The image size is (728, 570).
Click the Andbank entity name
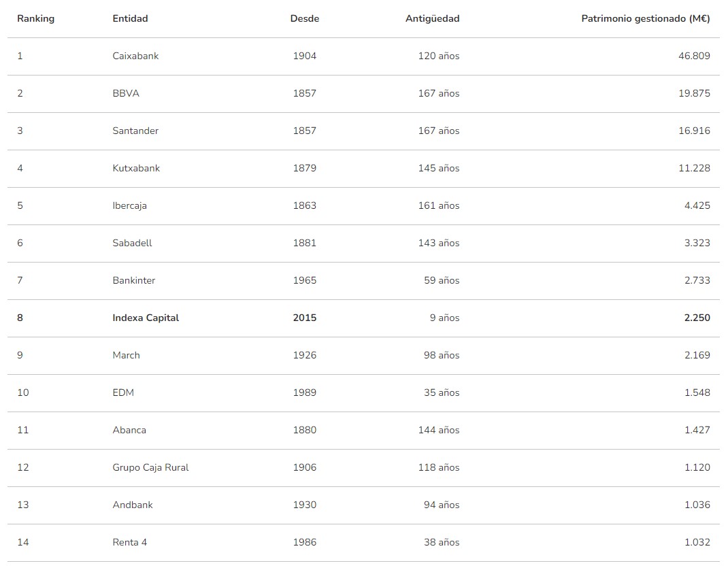point(133,505)
